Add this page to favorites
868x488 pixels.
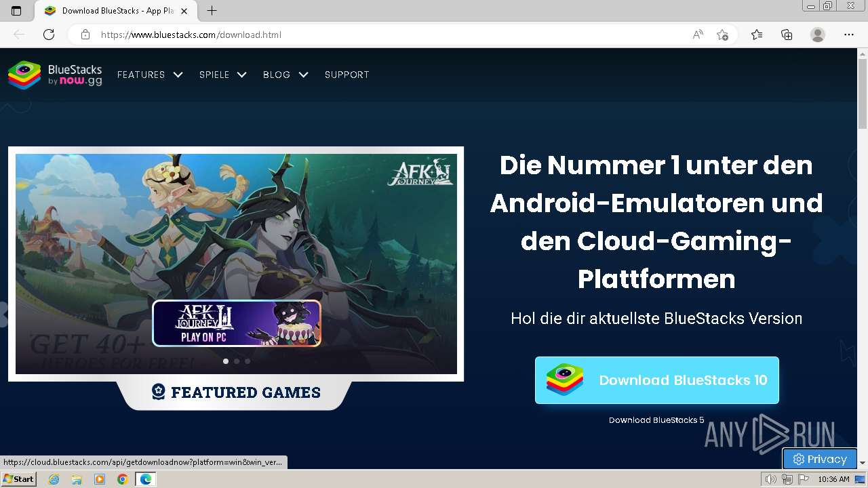723,35
